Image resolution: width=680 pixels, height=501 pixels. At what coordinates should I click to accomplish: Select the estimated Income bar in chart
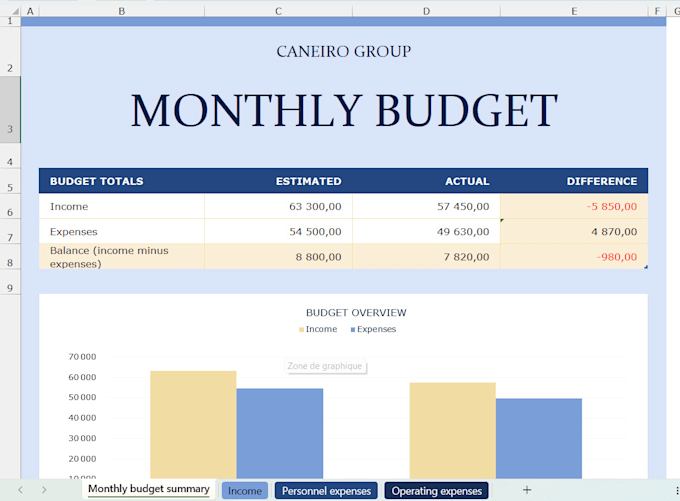tap(193, 425)
